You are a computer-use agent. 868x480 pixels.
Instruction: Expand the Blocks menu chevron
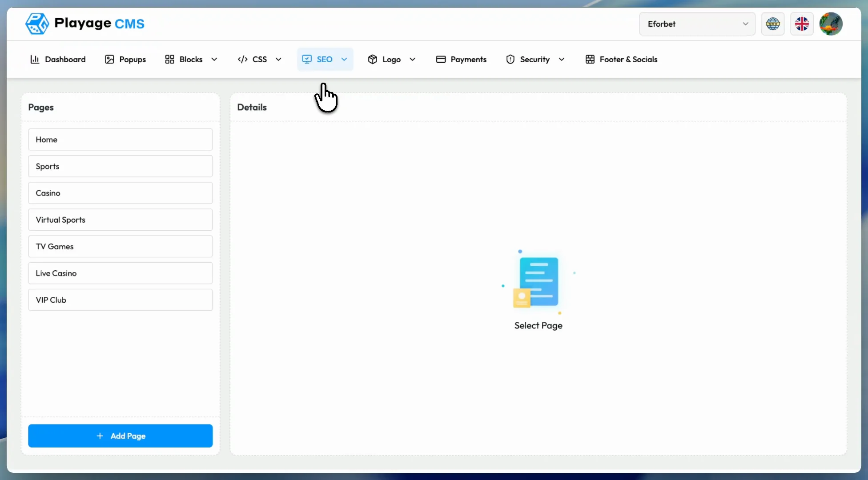click(x=214, y=60)
